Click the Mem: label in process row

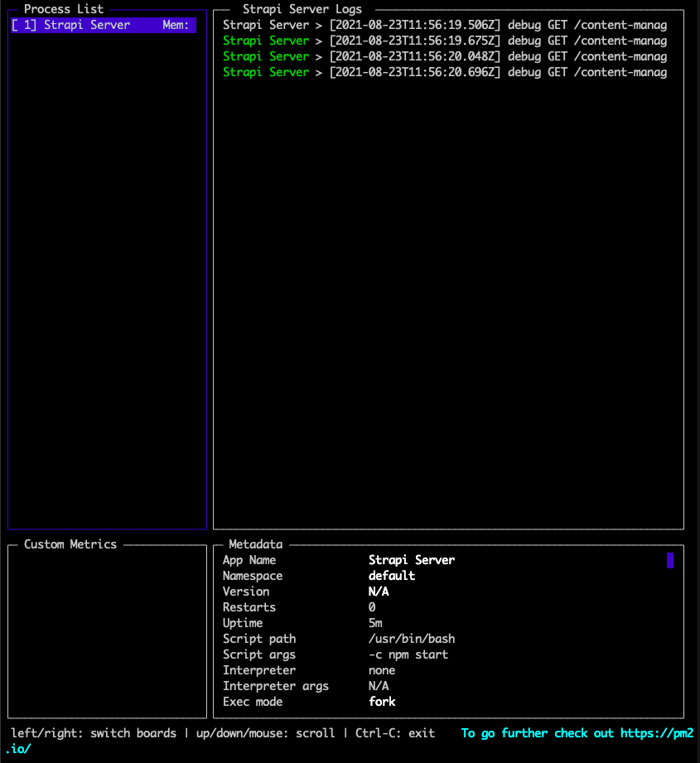coord(176,25)
